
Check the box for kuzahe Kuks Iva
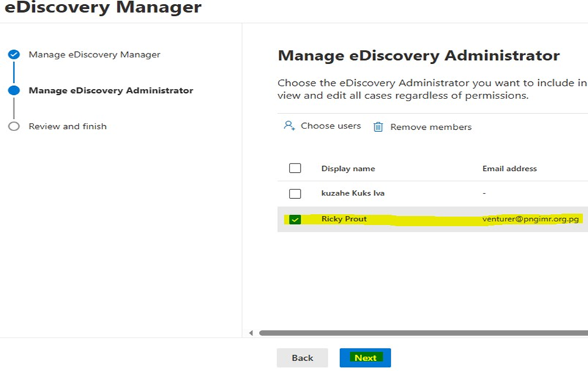click(295, 193)
